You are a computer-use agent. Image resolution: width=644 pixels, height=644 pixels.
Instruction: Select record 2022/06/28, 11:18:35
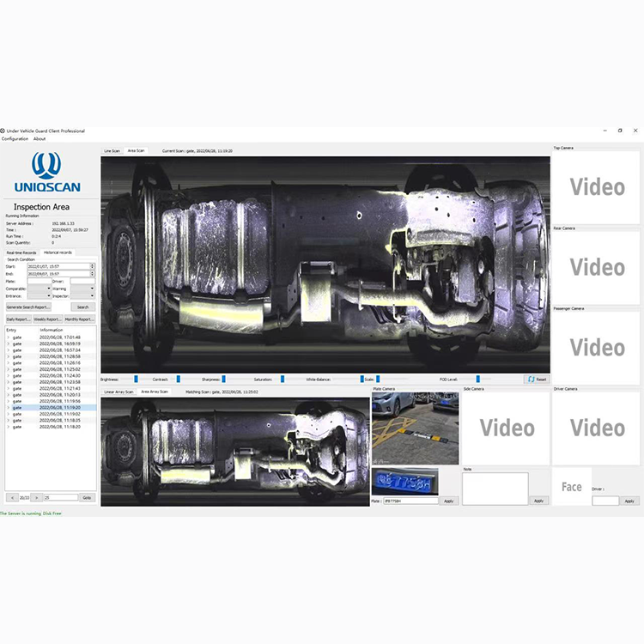(x=51, y=421)
